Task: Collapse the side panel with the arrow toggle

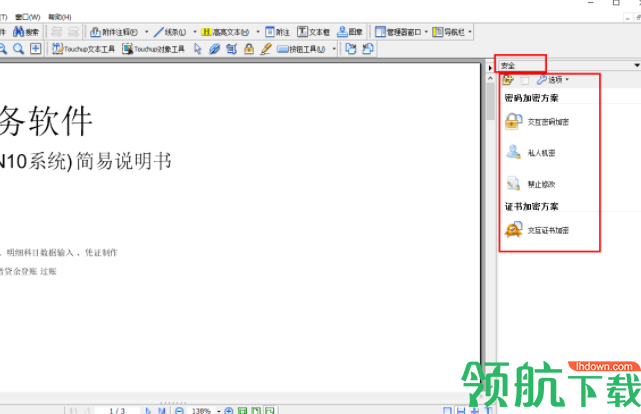Action: coord(490,68)
